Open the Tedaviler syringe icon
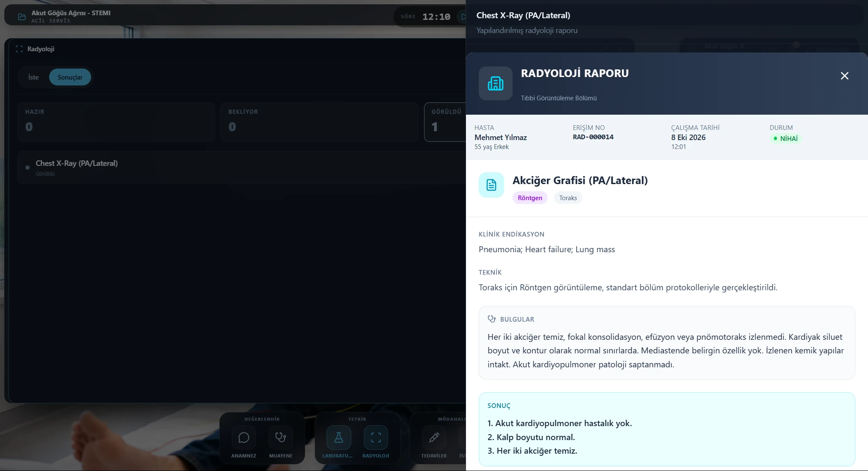 (x=434, y=437)
